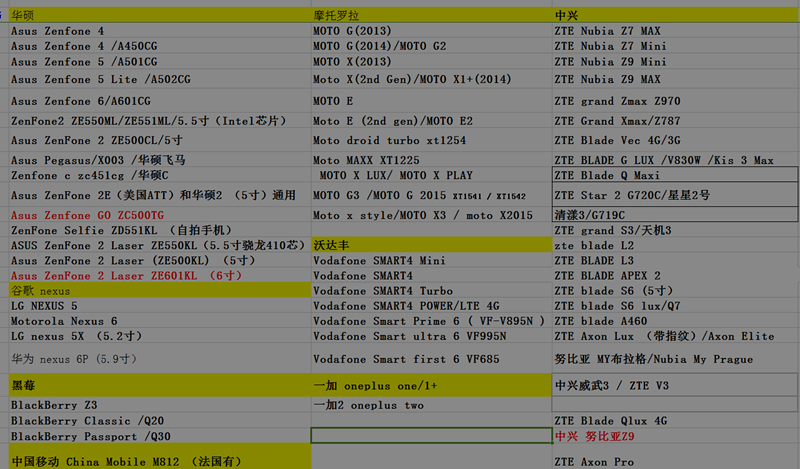This screenshot has height=469, width=800.
Task: Click cell Asus ZenFone 2 Laser (ZE500KL)
Action: [160, 260]
